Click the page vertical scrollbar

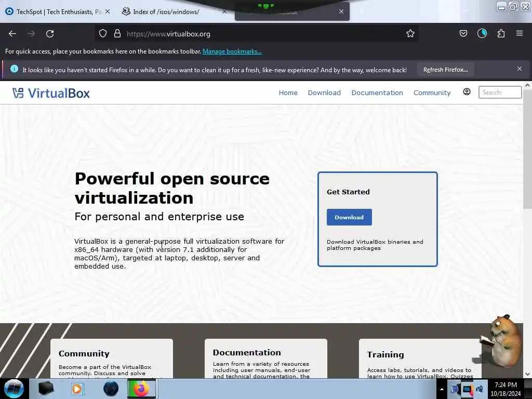527,149
